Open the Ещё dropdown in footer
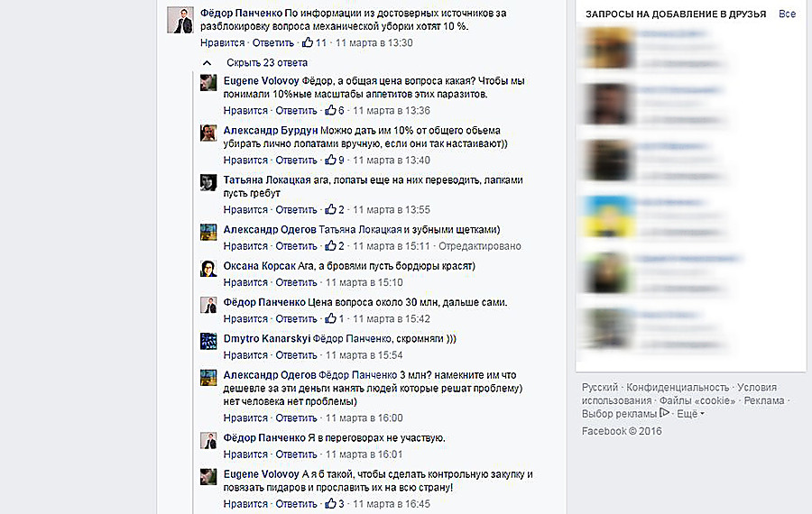 point(691,414)
